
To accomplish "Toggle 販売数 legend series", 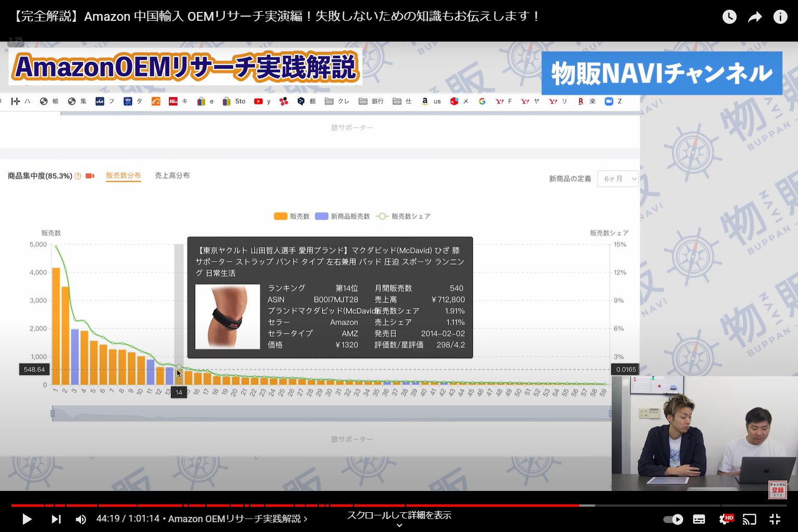I will pyautogui.click(x=291, y=216).
